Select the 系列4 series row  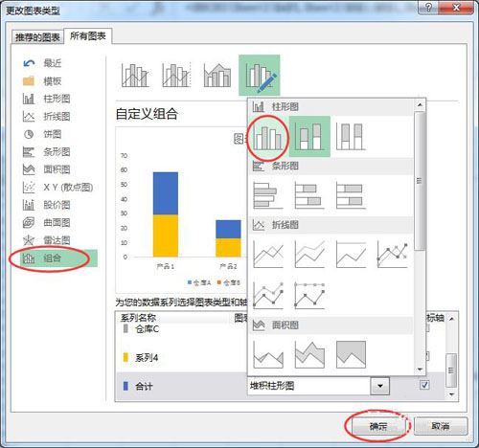point(180,357)
